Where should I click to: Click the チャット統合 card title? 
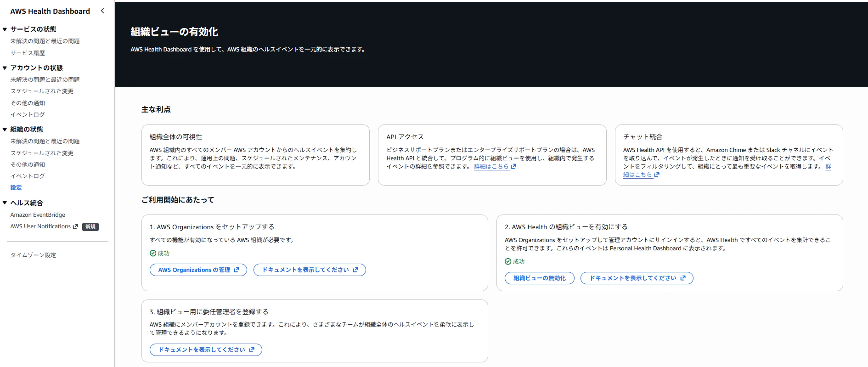coord(643,137)
